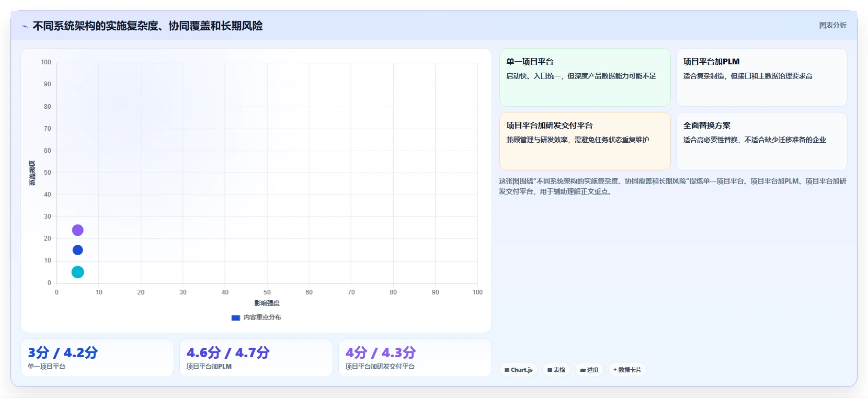Click the 内容重点分布 legend label
The height and width of the screenshot is (398, 868).
[262, 317]
